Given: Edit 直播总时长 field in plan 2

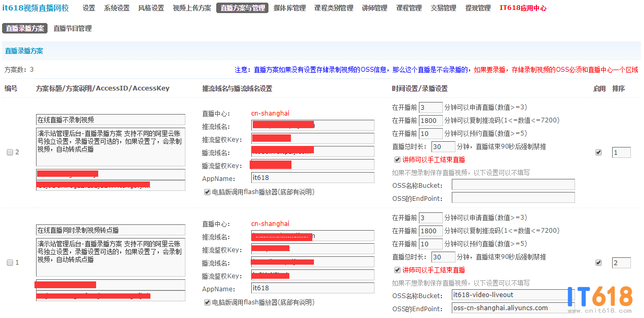Looking at the screenshot, I should [x=443, y=146].
